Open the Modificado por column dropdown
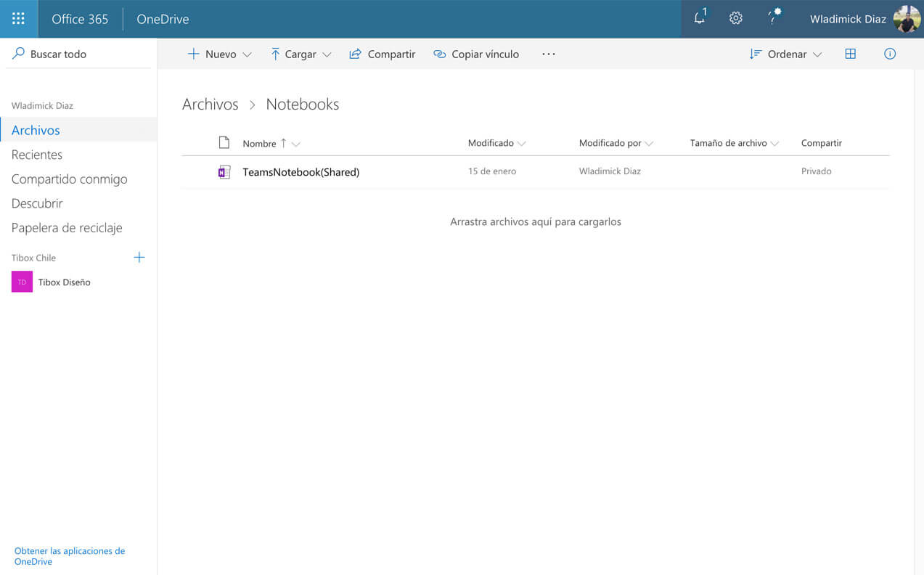Image resolution: width=924 pixels, height=575 pixels. click(x=649, y=144)
